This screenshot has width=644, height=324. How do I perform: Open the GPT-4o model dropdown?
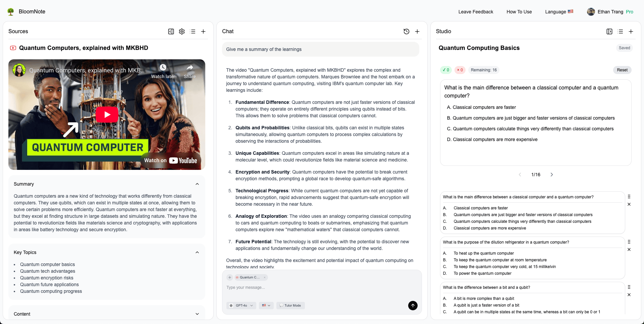coord(241,306)
